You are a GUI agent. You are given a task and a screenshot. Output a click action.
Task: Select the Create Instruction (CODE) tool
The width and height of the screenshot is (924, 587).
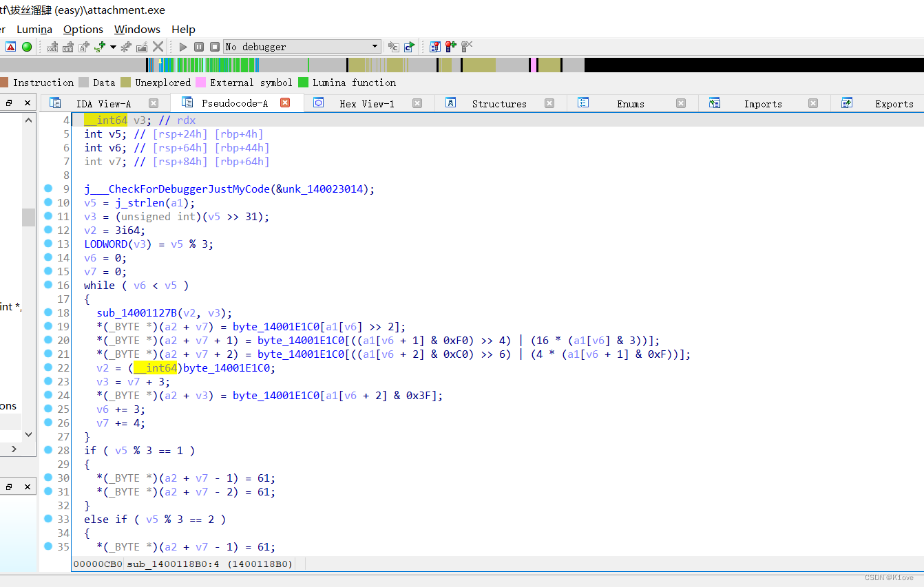51,46
